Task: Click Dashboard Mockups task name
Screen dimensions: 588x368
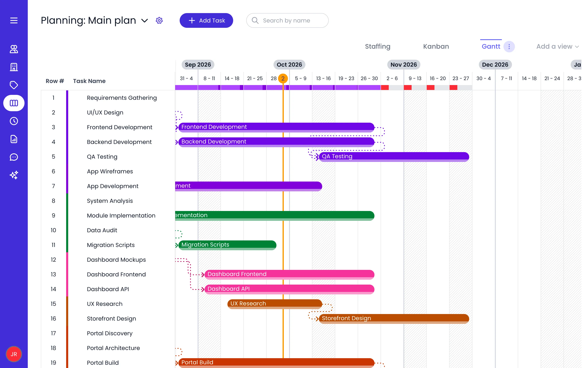Action: pos(116,260)
